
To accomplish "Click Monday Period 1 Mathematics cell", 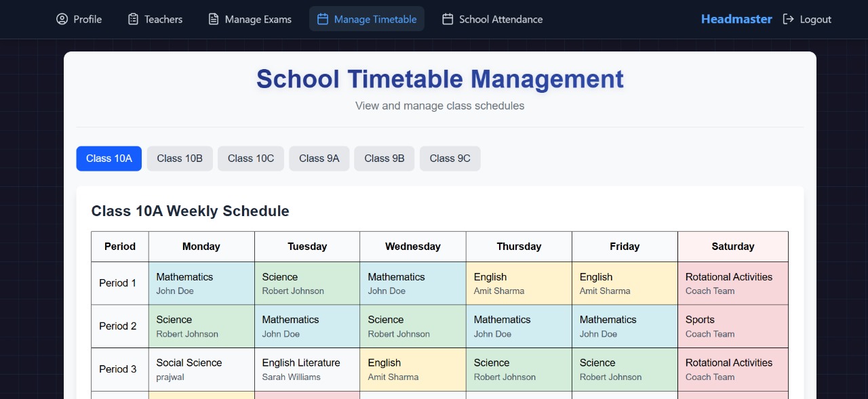I will click(201, 283).
